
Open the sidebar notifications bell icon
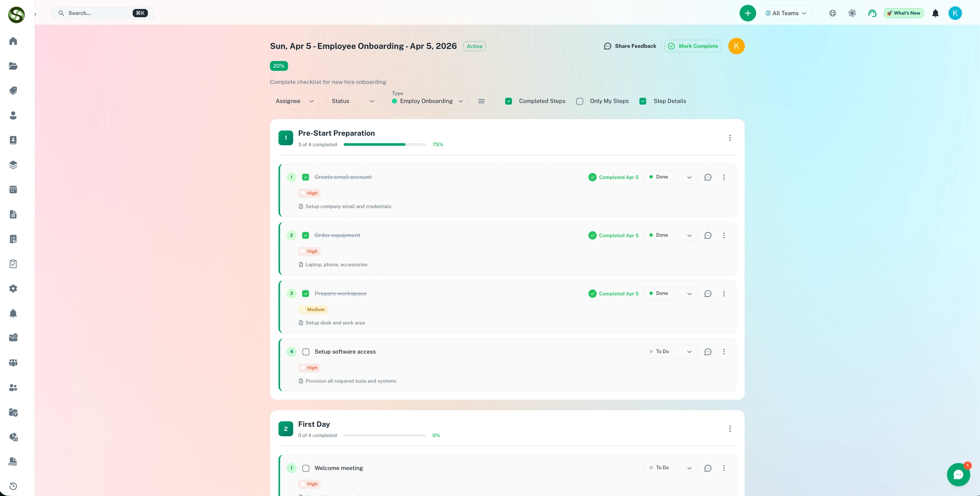coord(13,313)
